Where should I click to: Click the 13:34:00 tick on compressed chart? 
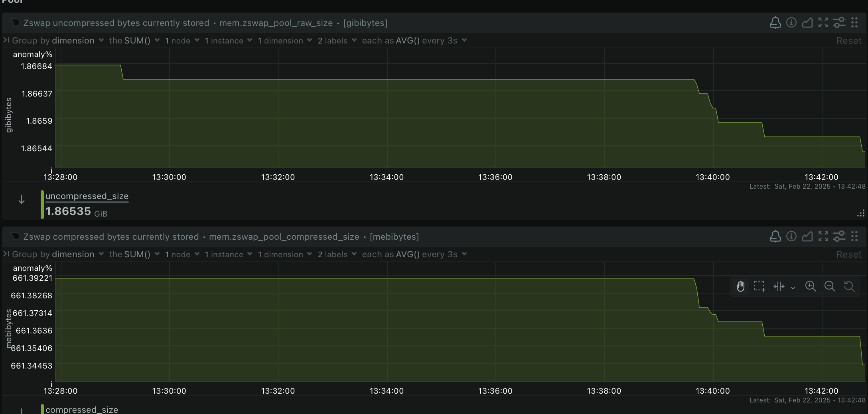pos(387,391)
